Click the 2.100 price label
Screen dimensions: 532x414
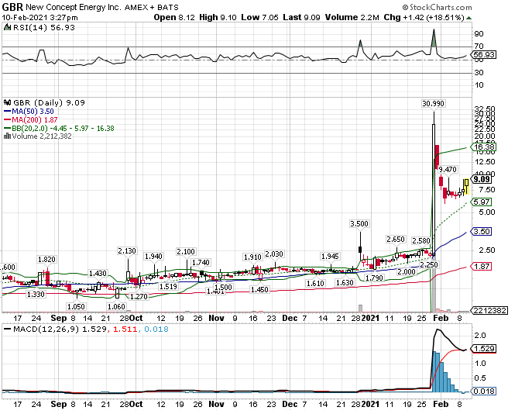[x=186, y=252]
